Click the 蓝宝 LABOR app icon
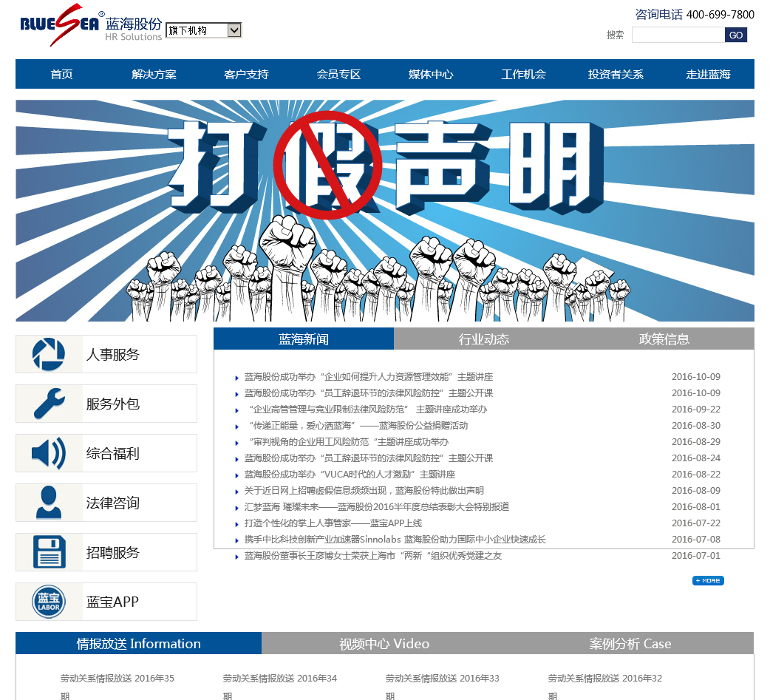 click(x=49, y=602)
